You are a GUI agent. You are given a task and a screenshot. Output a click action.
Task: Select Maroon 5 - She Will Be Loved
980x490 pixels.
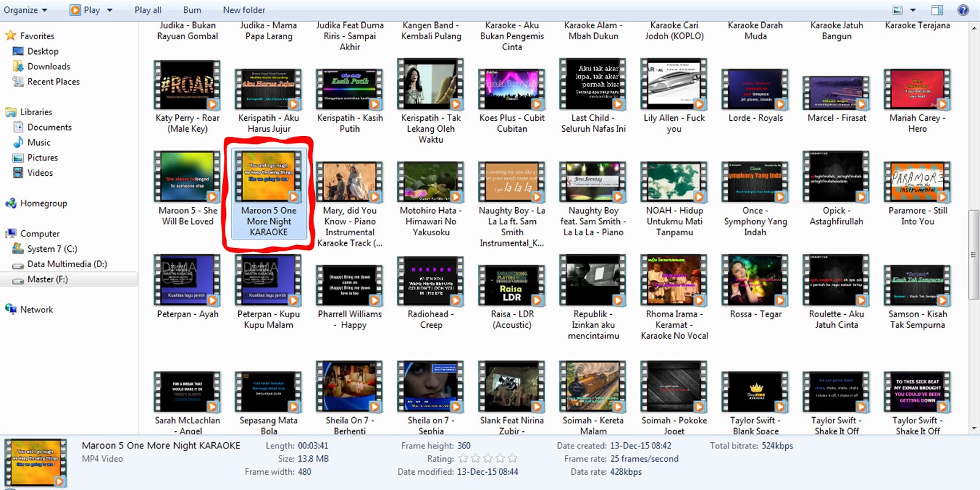pyautogui.click(x=187, y=189)
